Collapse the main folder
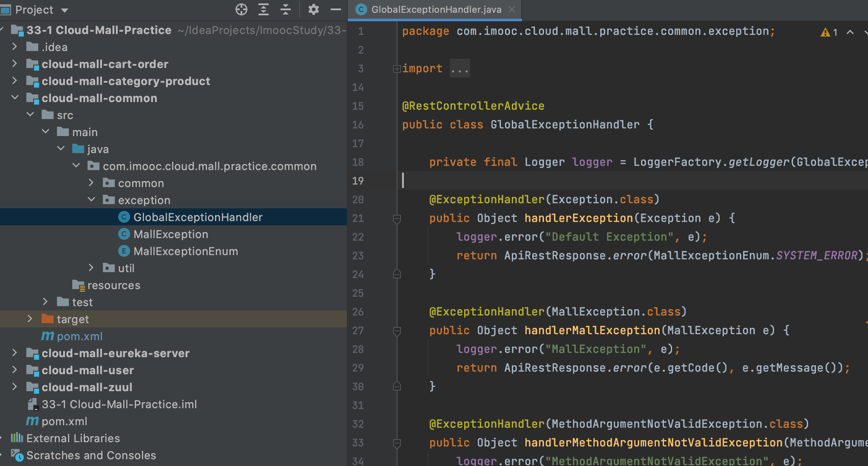Screen dimensions: 868x466 (x=45, y=132)
